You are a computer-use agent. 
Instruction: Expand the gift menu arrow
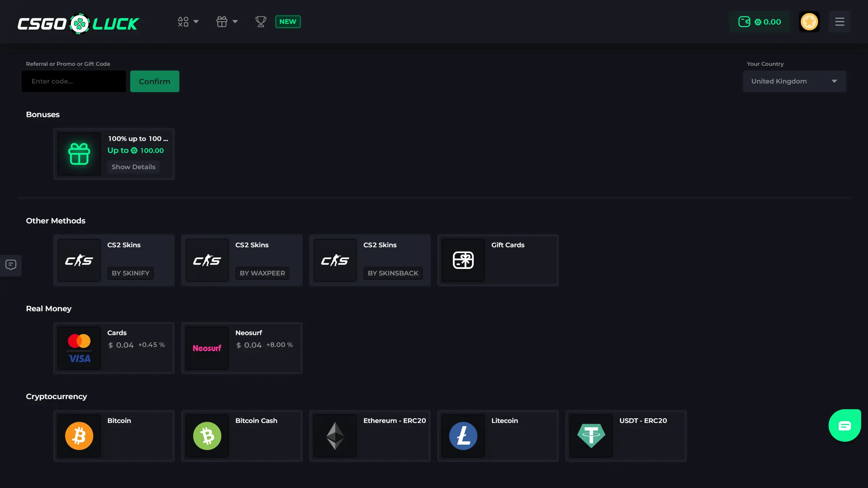coord(235,22)
